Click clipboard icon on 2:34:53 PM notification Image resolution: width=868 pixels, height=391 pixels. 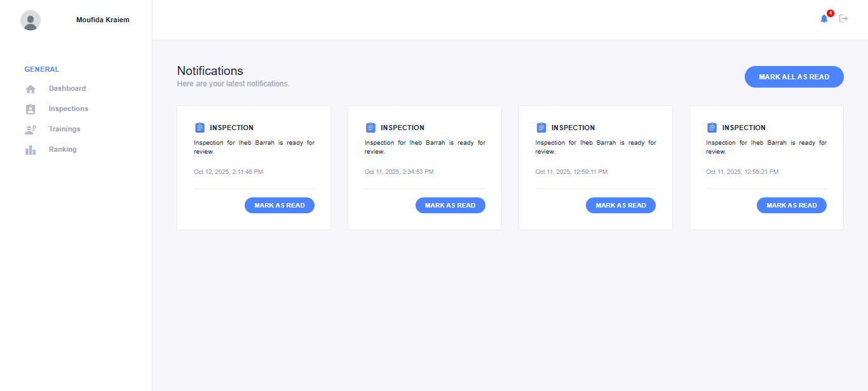(x=370, y=128)
